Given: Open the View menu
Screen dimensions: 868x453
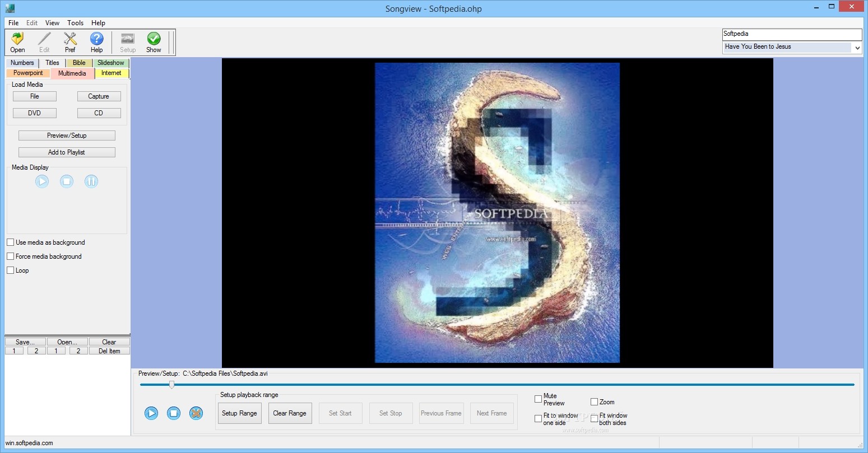Looking at the screenshot, I should coord(52,23).
